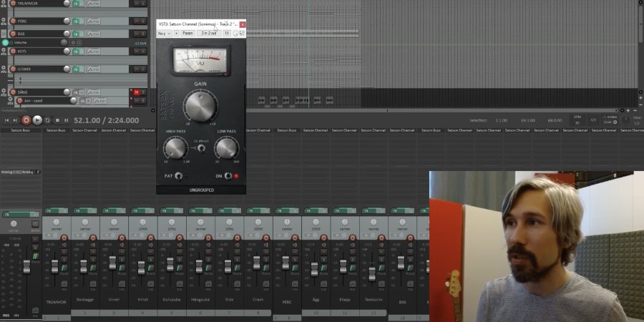
Task: Click the Hihat mixer pan knob
Action: [x=143, y=222]
